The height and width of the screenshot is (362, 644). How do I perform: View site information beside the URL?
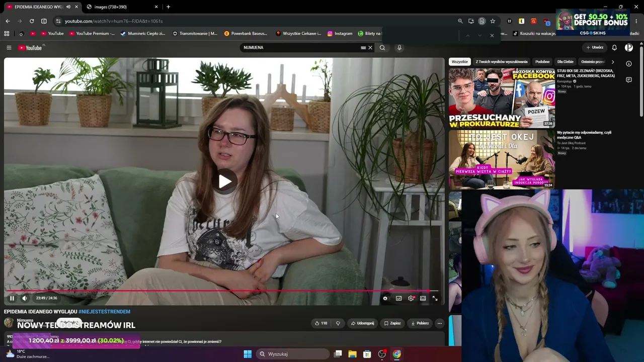point(58,21)
